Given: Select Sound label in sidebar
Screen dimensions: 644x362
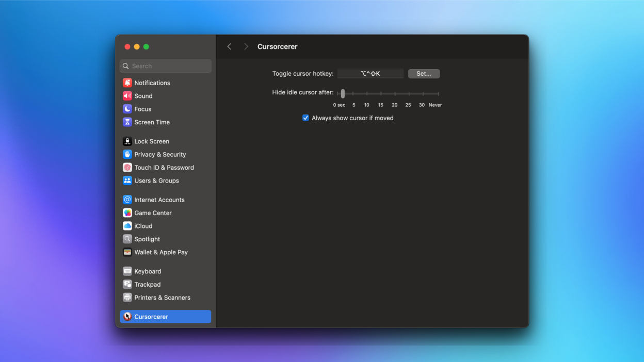Looking at the screenshot, I should click(x=143, y=96).
